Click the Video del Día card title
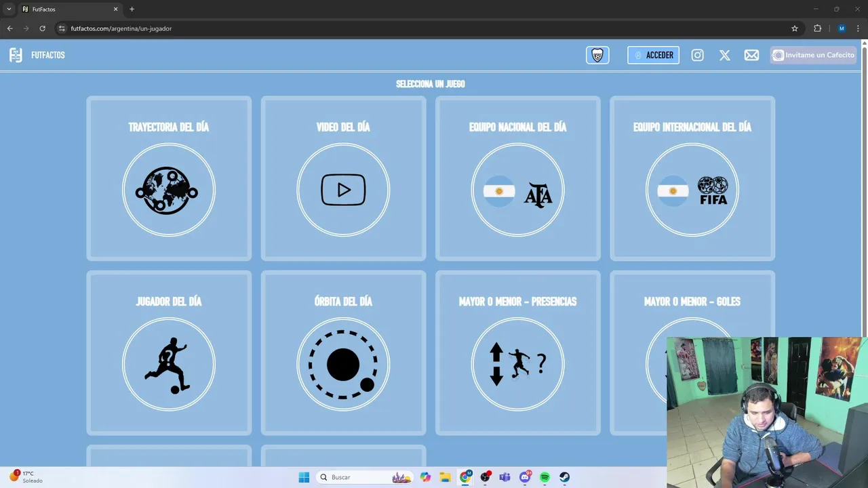The image size is (868, 488). [x=343, y=127]
